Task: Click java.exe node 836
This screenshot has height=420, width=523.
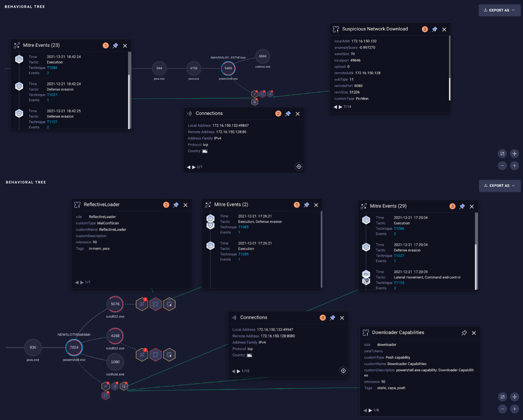Action: (x=33, y=347)
